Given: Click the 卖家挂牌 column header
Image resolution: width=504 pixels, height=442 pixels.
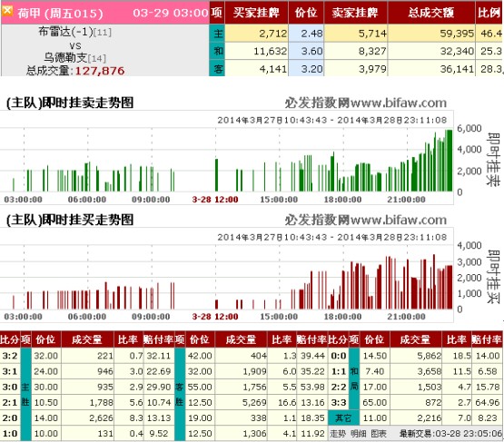Looking at the screenshot, I should click(x=355, y=13).
